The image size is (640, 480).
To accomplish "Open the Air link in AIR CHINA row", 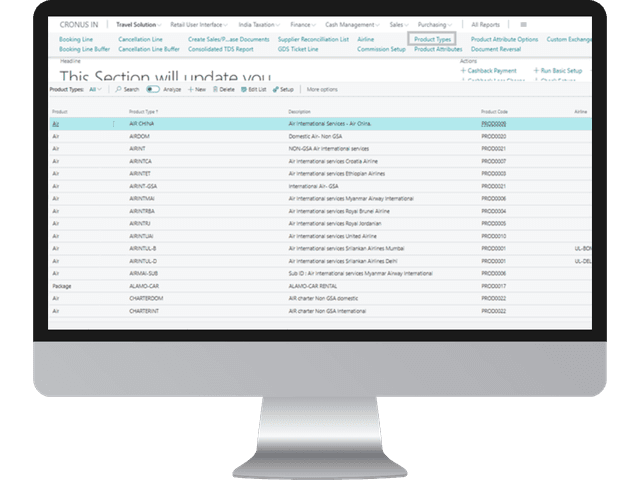I will coord(56,124).
